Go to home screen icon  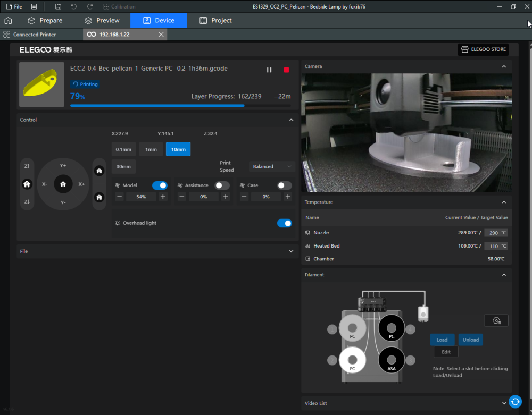coord(8,21)
